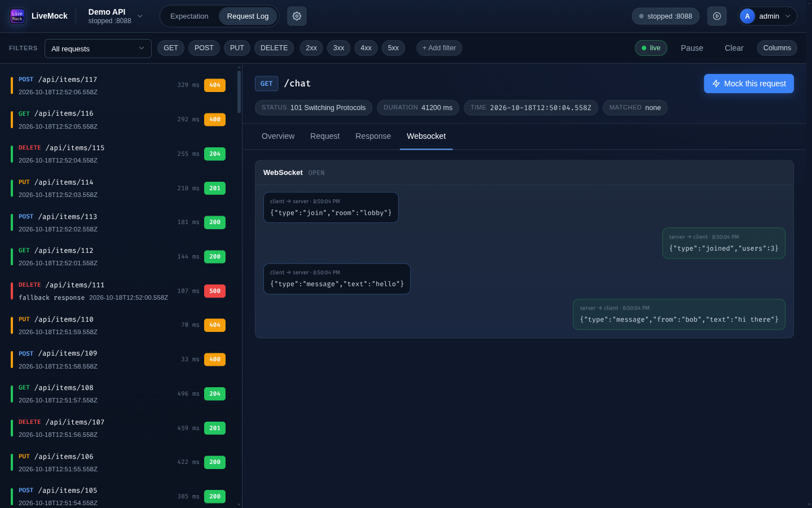Toggle the GET method filter
The image size is (812, 508).
(x=171, y=48)
